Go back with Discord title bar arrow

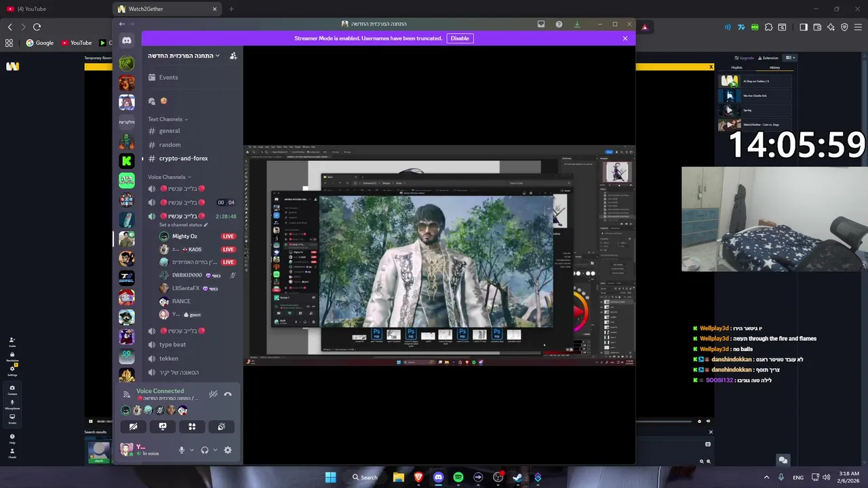coord(122,24)
